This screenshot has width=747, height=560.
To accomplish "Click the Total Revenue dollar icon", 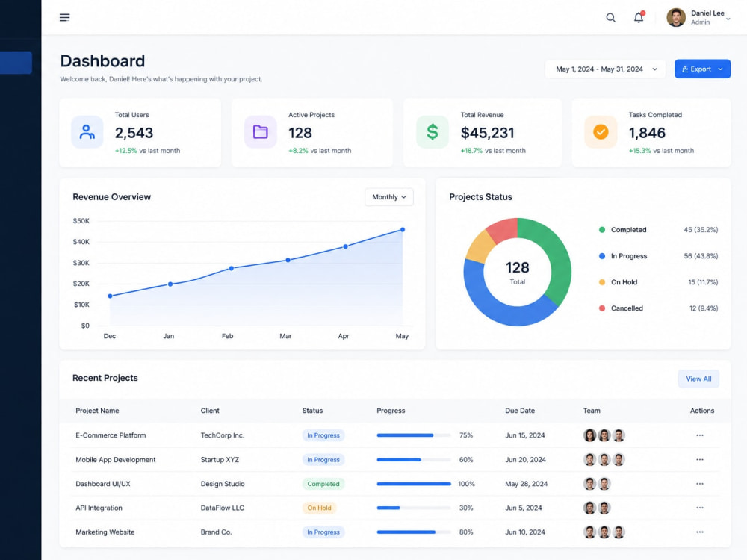I will 432,132.
